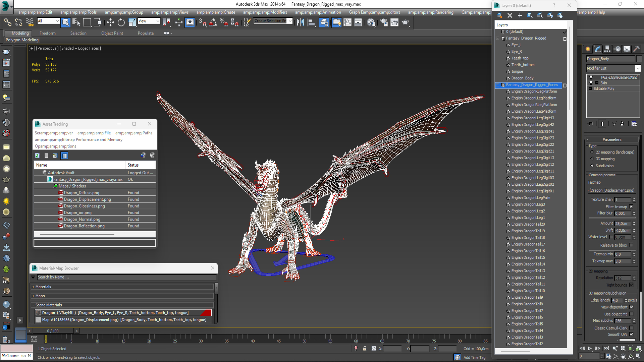The width and height of the screenshot is (644, 362).
Task: Open the Create command panel tab
Action: pyautogui.click(x=588, y=49)
